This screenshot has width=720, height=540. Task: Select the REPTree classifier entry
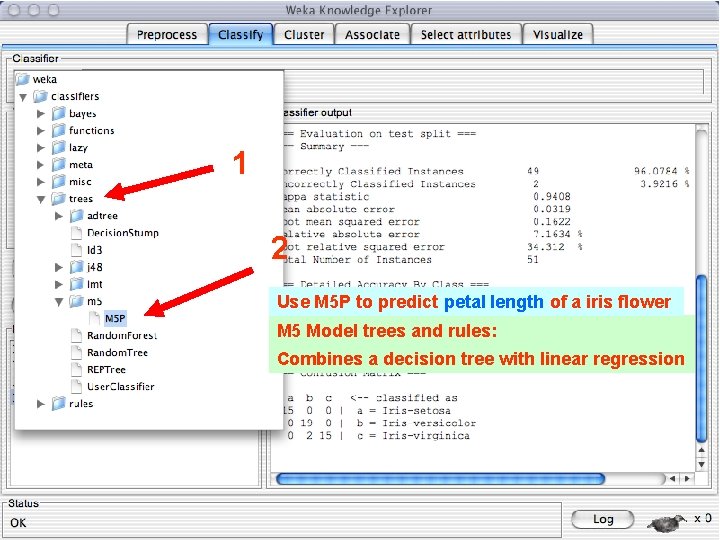[x=107, y=370]
